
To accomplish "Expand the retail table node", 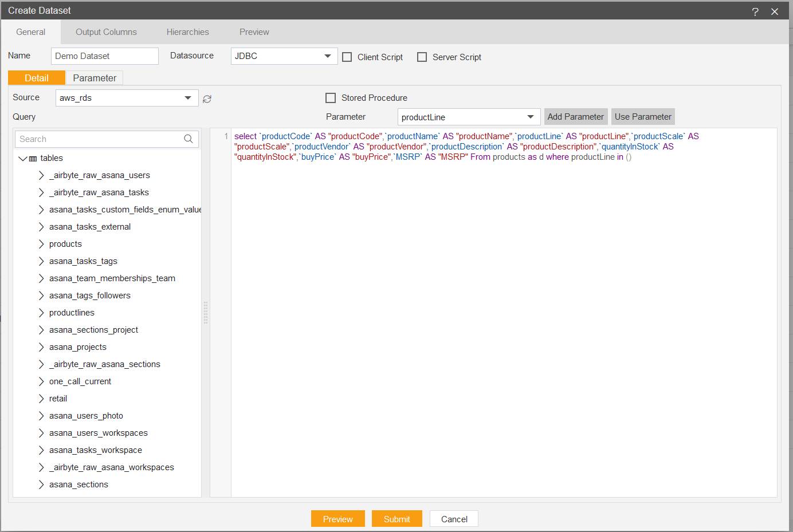I will (41, 399).
